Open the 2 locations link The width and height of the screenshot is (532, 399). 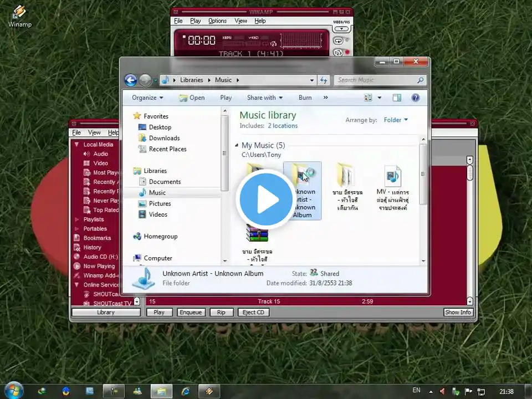click(x=283, y=126)
